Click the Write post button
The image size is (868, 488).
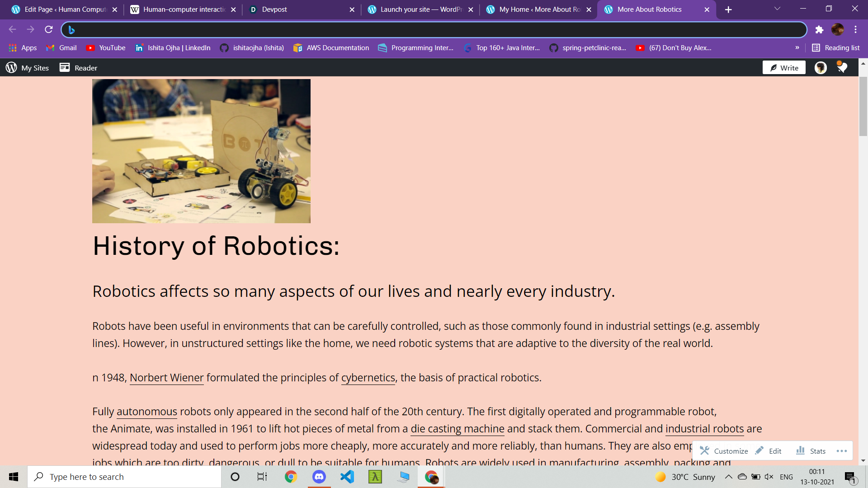tap(784, 68)
